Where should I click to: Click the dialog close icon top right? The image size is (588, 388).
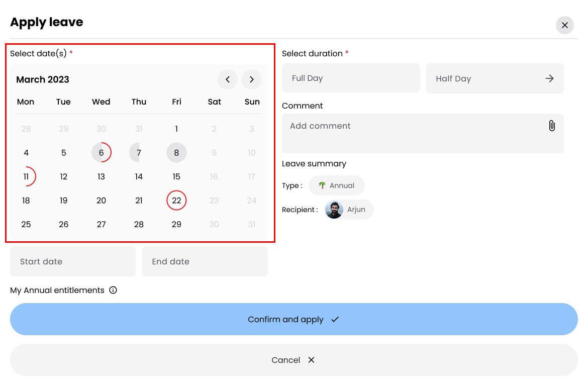(564, 25)
